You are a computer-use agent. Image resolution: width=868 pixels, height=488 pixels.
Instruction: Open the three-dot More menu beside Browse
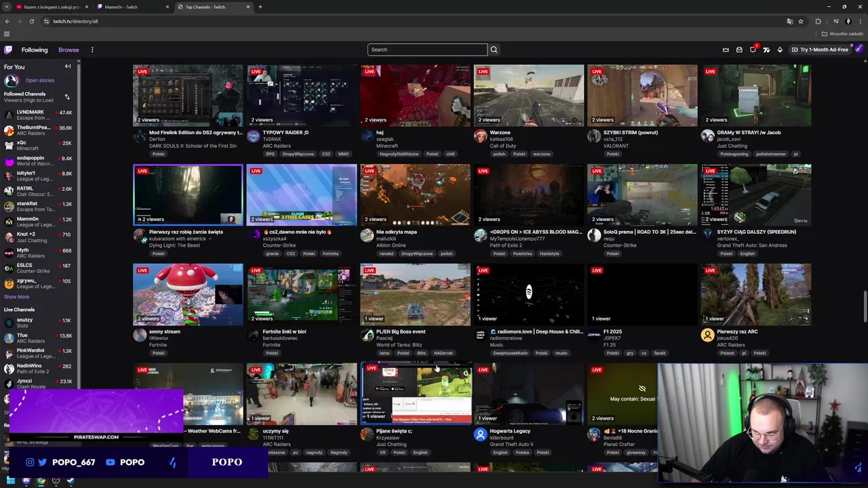click(92, 49)
